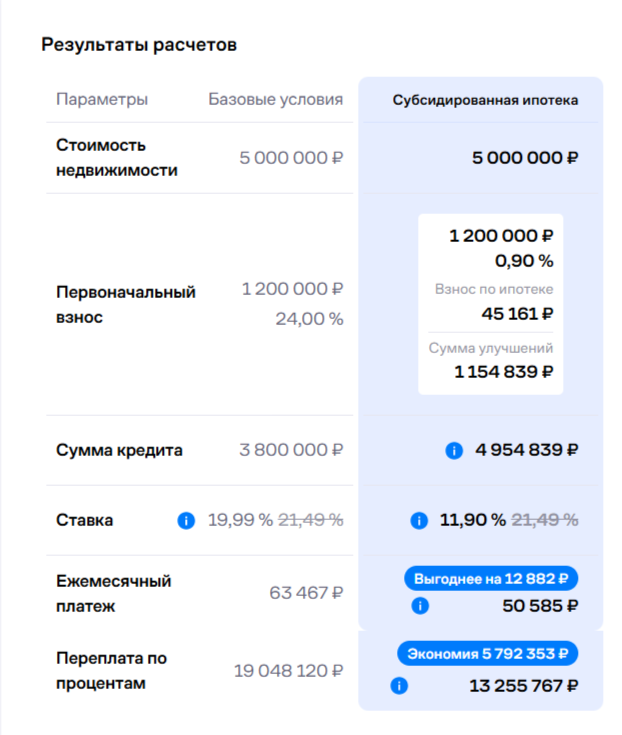Click the 'Результаты расчетов' heading

coord(139,45)
